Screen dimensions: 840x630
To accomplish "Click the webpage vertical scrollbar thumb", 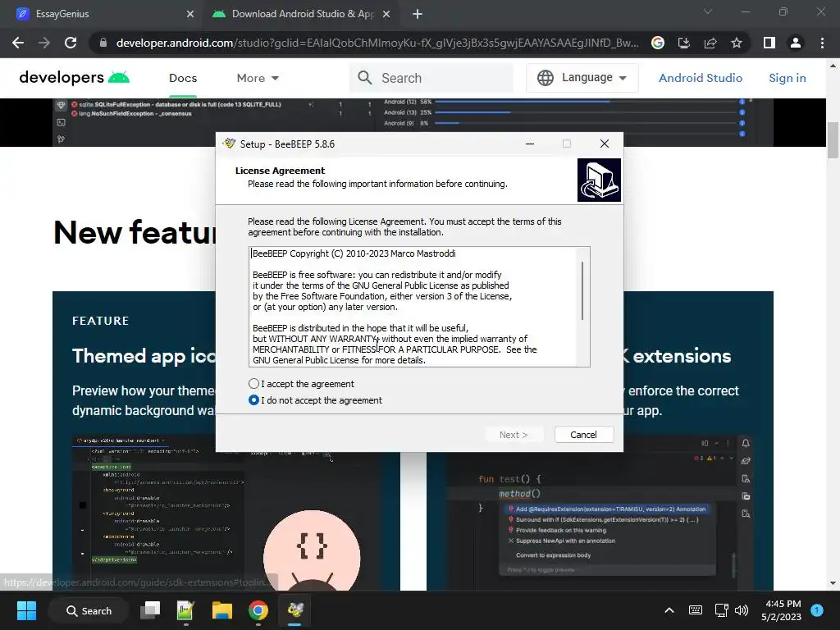I will click(833, 140).
